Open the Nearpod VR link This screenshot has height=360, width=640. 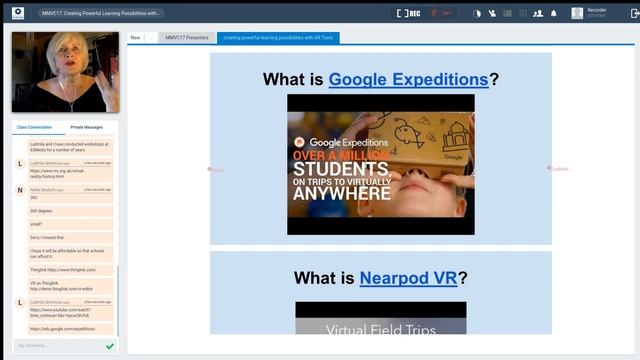(408, 278)
